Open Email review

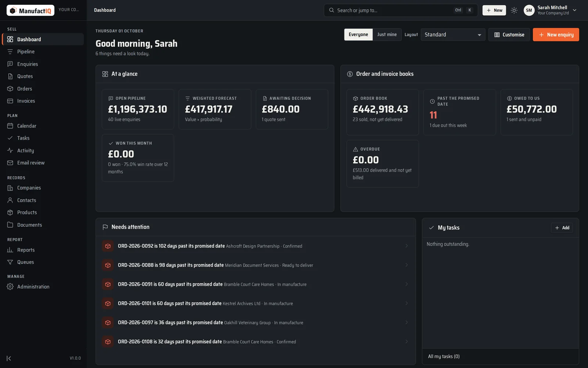coord(43,163)
